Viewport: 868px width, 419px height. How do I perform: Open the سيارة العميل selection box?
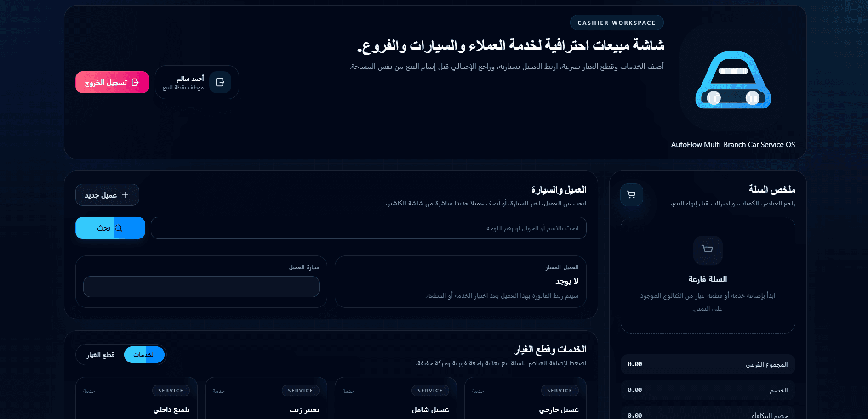201,287
